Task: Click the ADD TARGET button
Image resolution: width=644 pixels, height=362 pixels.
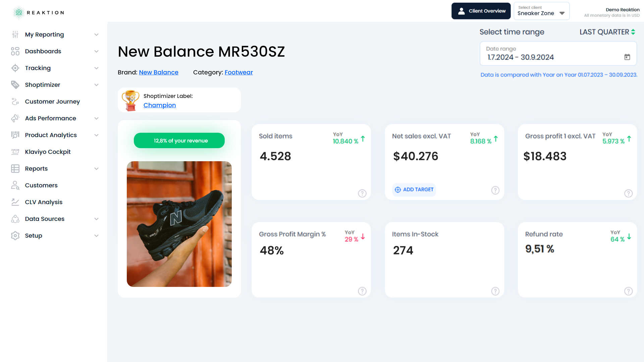Action: [414, 190]
